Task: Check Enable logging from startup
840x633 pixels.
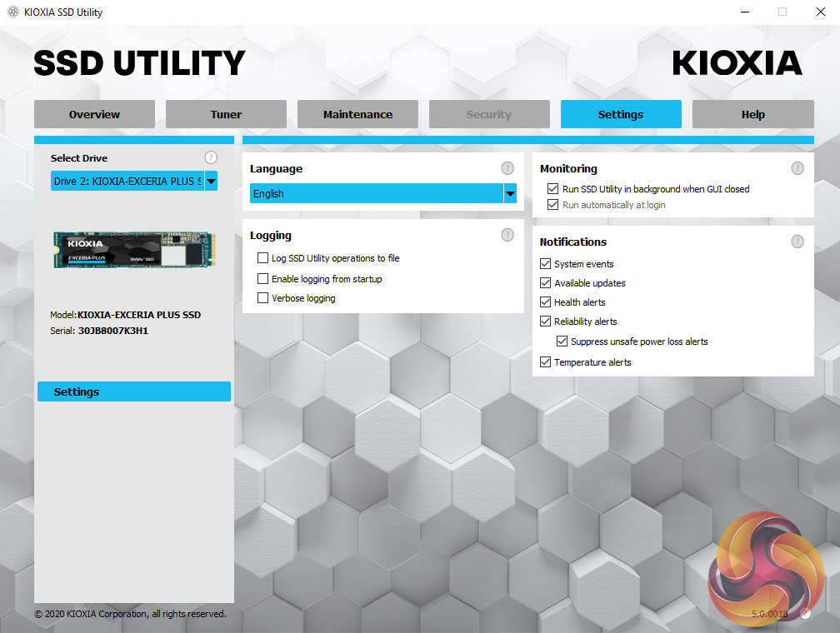Action: click(x=262, y=278)
